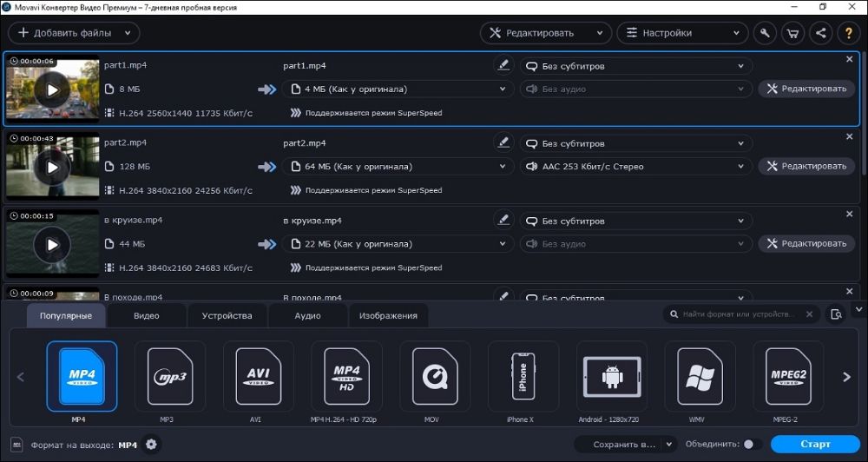The width and height of the screenshot is (868, 462).
Task: Pick the iPhone X device preset
Action: 523,376
